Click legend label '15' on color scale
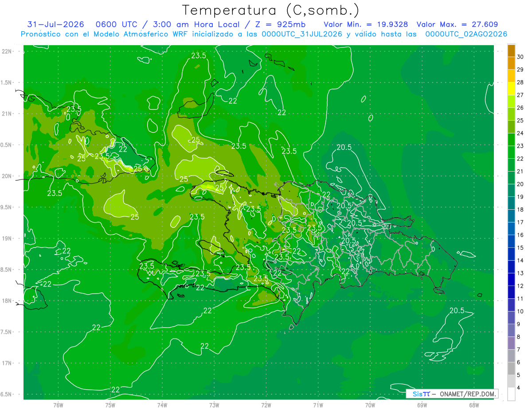The height and width of the screenshot is (411, 532). click(520, 247)
